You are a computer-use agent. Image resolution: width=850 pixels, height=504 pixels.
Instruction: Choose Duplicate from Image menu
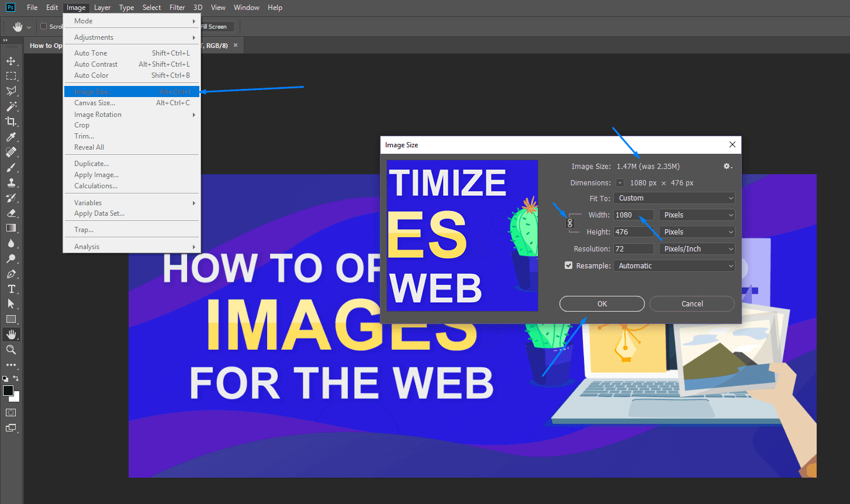132,164
